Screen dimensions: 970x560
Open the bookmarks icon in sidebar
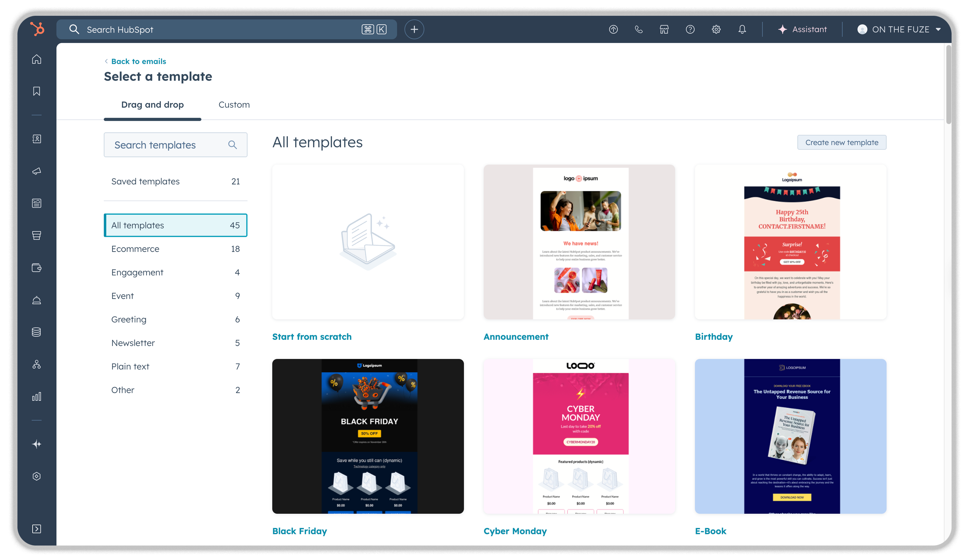click(x=37, y=91)
